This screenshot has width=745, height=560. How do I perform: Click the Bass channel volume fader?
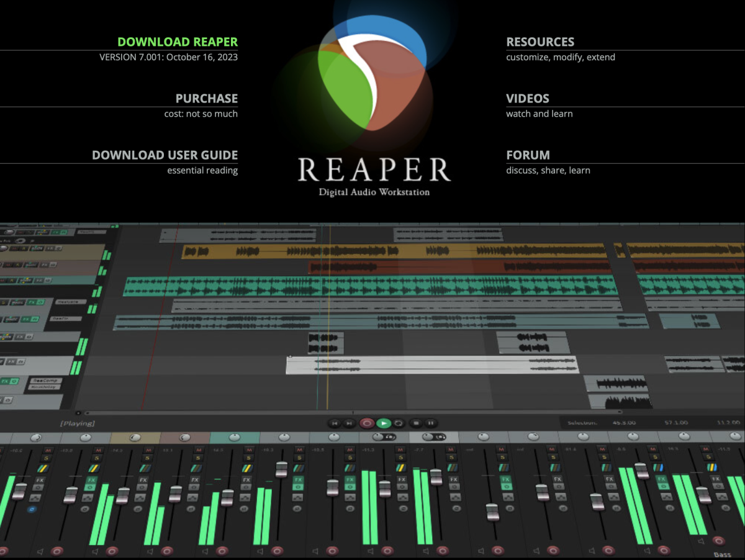(703, 495)
